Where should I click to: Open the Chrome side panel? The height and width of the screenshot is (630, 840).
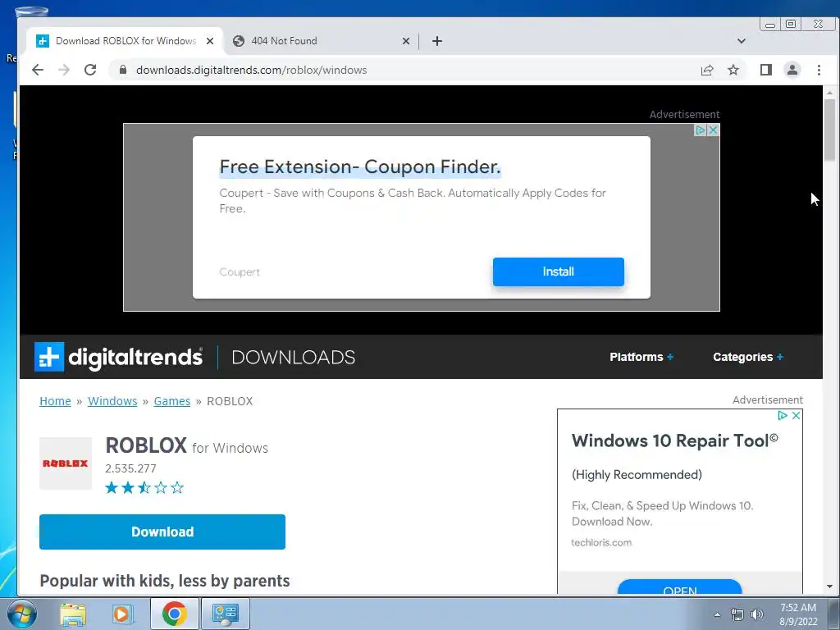click(x=766, y=71)
